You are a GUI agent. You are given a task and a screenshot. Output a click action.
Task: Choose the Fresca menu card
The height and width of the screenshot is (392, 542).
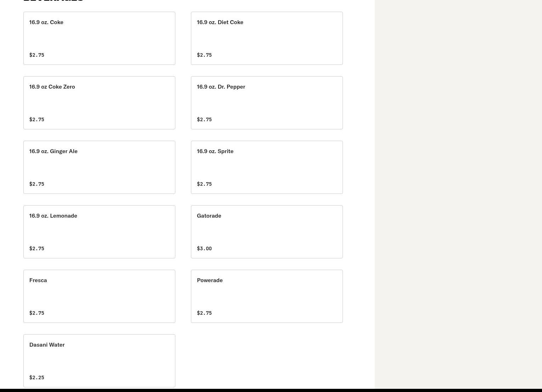[99, 296]
